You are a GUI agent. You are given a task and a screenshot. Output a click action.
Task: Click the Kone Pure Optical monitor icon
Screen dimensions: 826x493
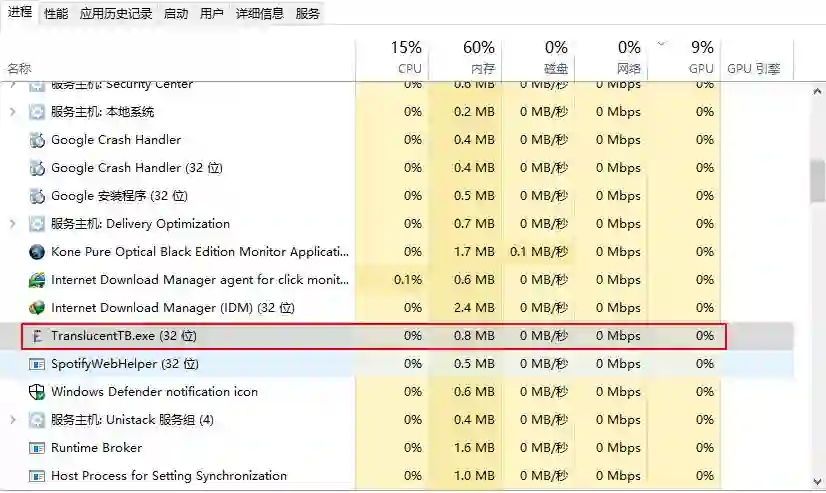point(38,252)
